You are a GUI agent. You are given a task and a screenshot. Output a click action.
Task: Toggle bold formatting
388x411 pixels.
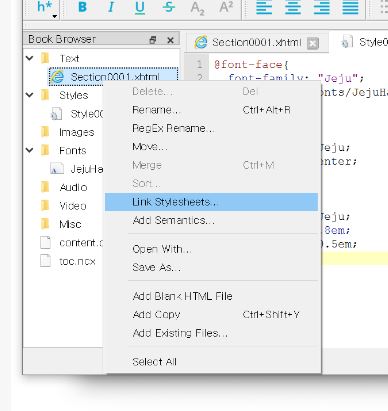[82, 7]
